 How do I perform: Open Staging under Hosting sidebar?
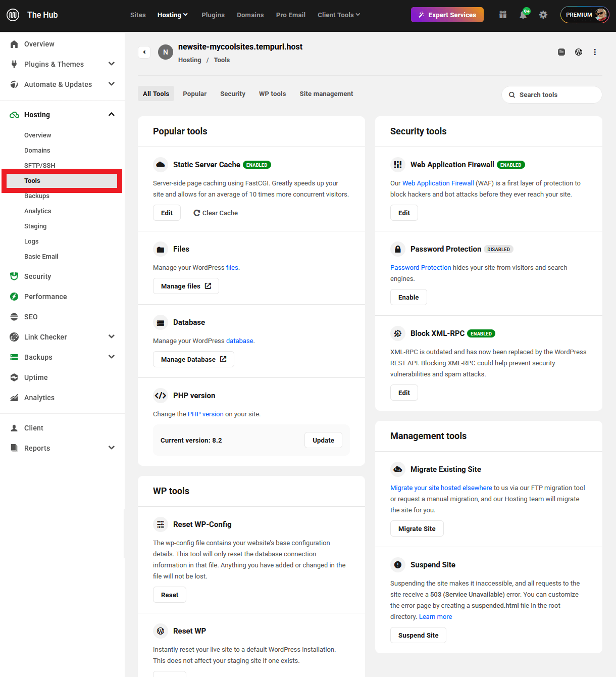35,226
